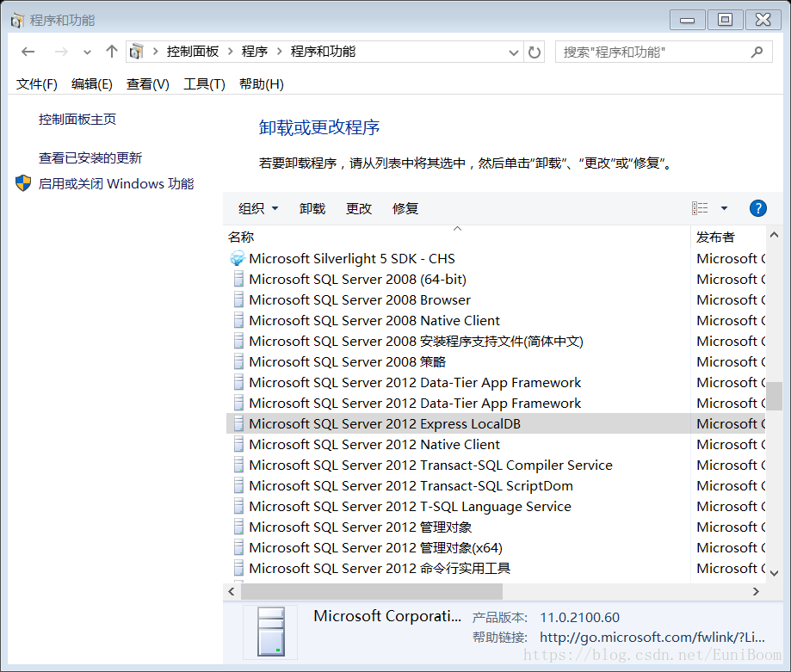Go back using the back arrow
Screen dimensions: 791x672
click(28, 52)
